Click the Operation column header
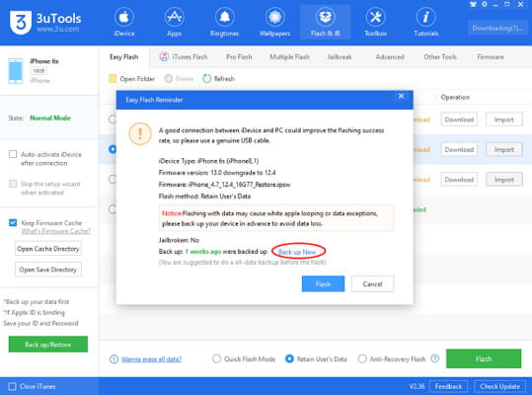The height and width of the screenshot is (395, 532). (x=455, y=97)
